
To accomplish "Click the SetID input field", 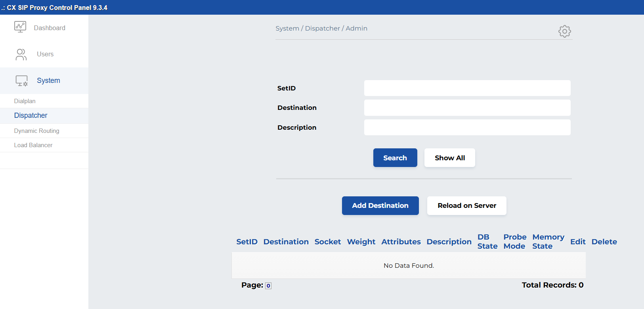I will click(x=467, y=88).
